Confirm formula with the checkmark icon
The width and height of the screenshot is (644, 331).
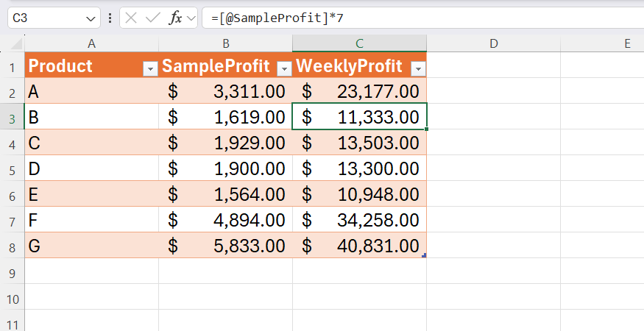(153, 18)
